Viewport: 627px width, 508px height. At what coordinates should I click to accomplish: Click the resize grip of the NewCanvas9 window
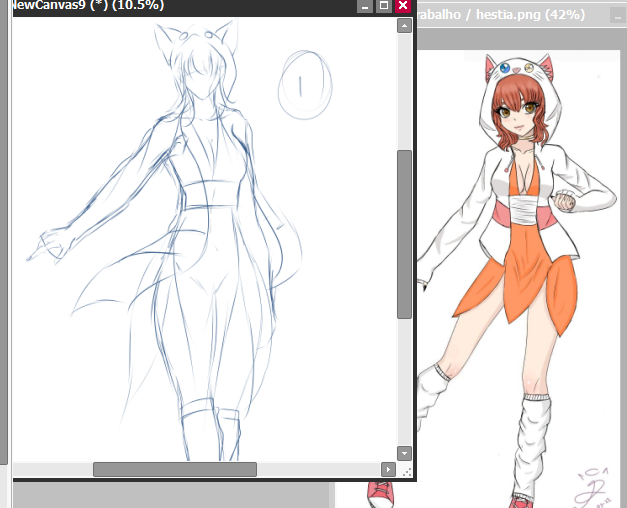(x=407, y=472)
